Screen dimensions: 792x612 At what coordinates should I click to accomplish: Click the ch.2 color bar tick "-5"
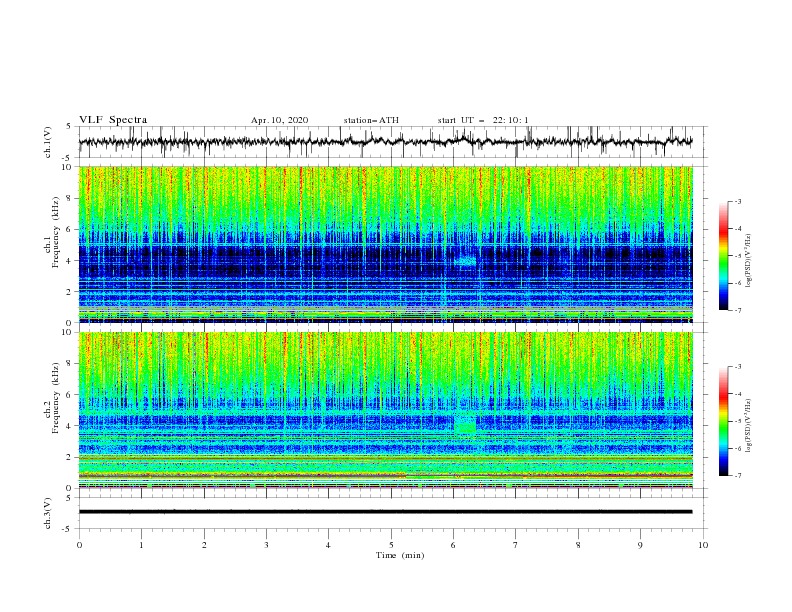pos(737,421)
